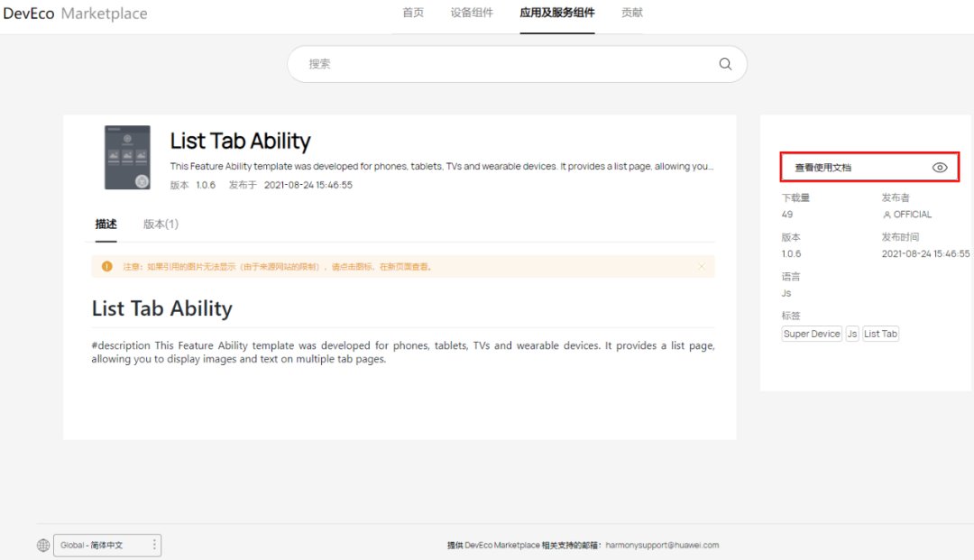Select the 应用及服务组件 navigation tab
This screenshot has height=560, width=974.
557,13
